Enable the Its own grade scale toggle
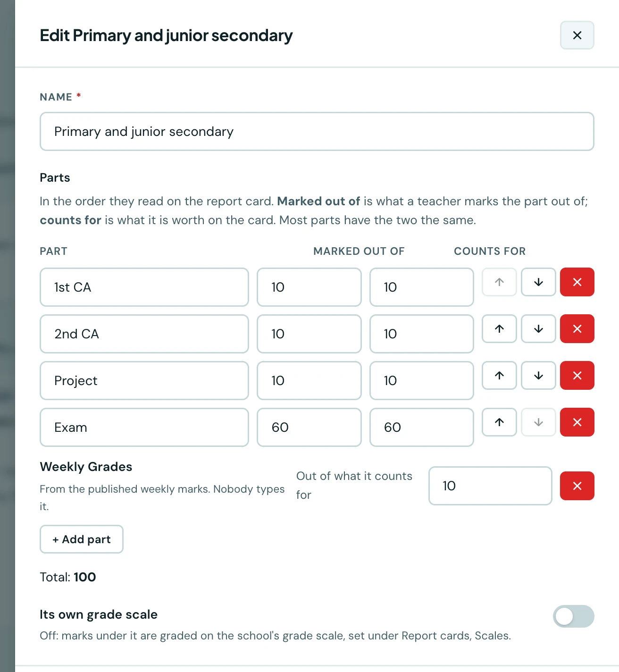 (574, 616)
